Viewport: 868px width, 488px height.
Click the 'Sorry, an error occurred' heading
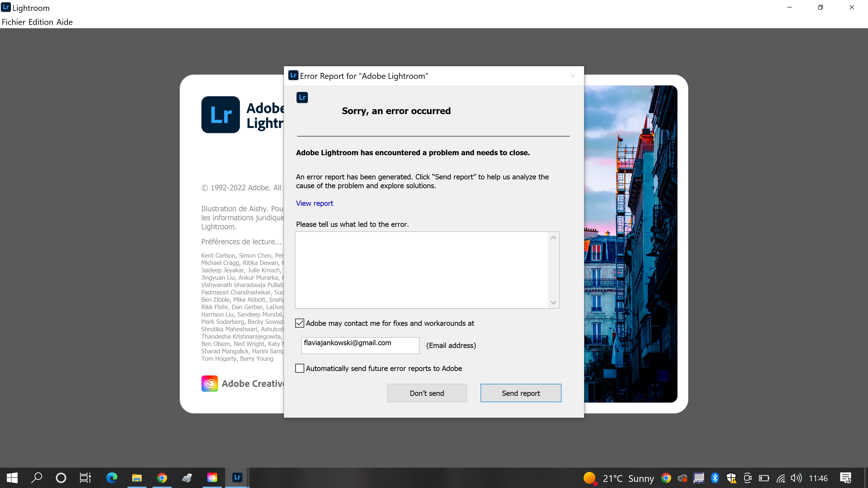[396, 111]
